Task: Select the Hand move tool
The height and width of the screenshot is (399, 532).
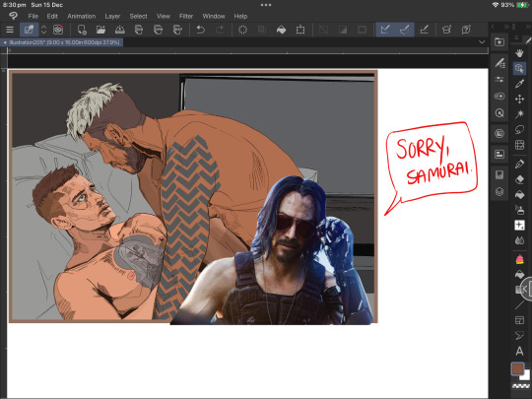Action: (x=519, y=53)
